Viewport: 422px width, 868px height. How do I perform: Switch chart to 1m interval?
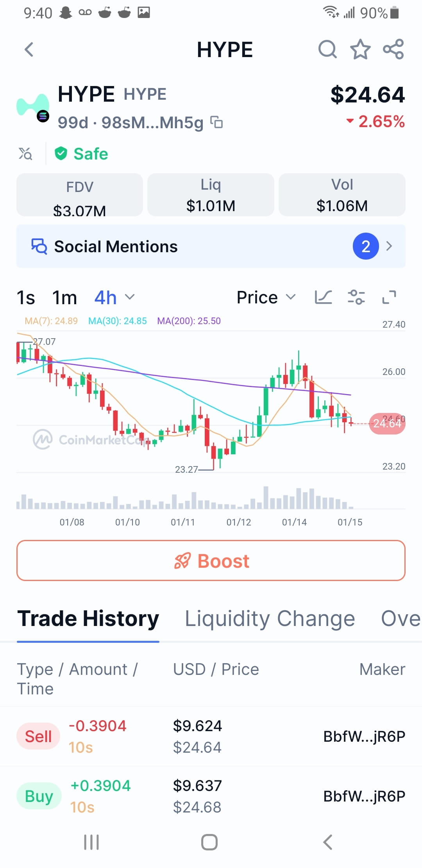click(64, 298)
